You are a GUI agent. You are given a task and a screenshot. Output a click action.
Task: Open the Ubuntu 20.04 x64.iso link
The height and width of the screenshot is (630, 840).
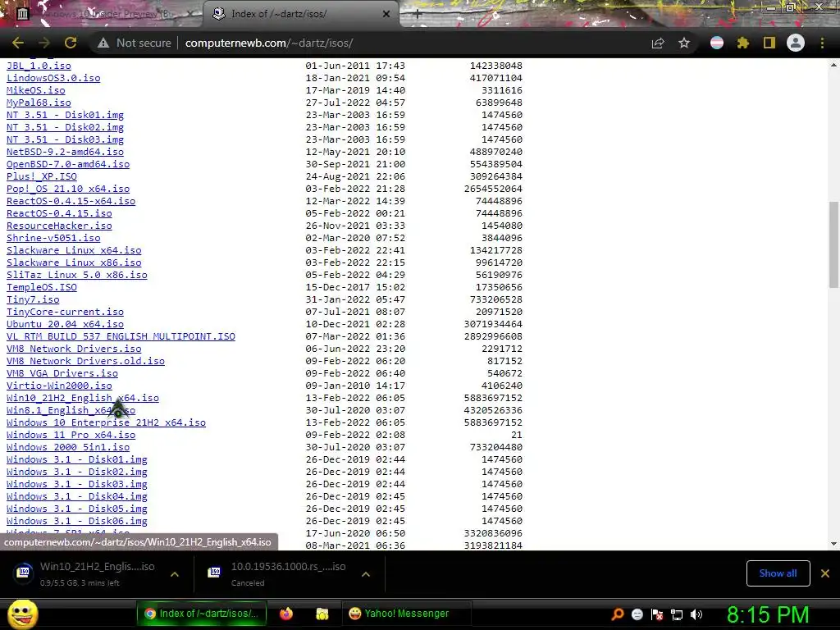65,324
